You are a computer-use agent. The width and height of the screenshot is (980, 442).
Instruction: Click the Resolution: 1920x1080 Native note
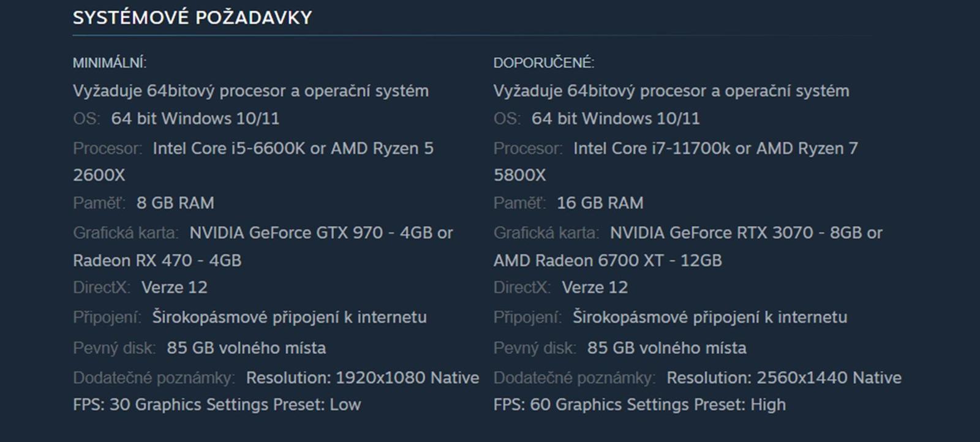[362, 378]
